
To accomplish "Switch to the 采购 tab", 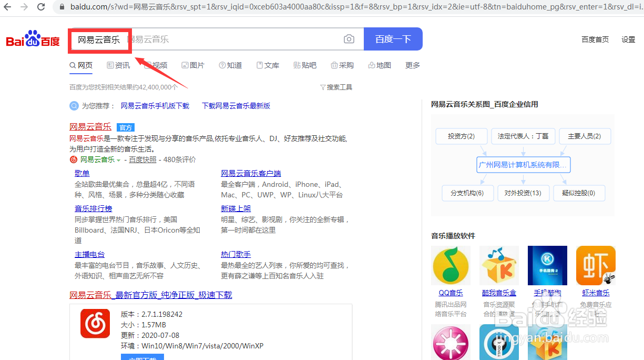I will pyautogui.click(x=342, y=65).
